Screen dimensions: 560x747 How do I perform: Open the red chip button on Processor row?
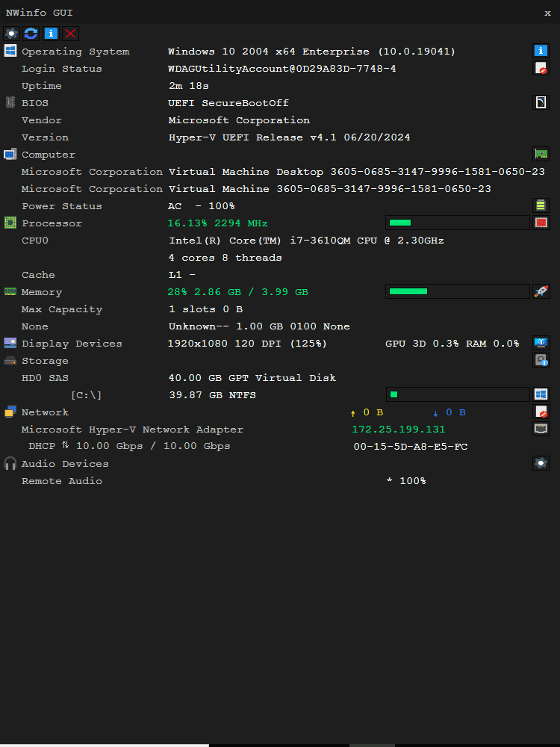[x=541, y=223]
